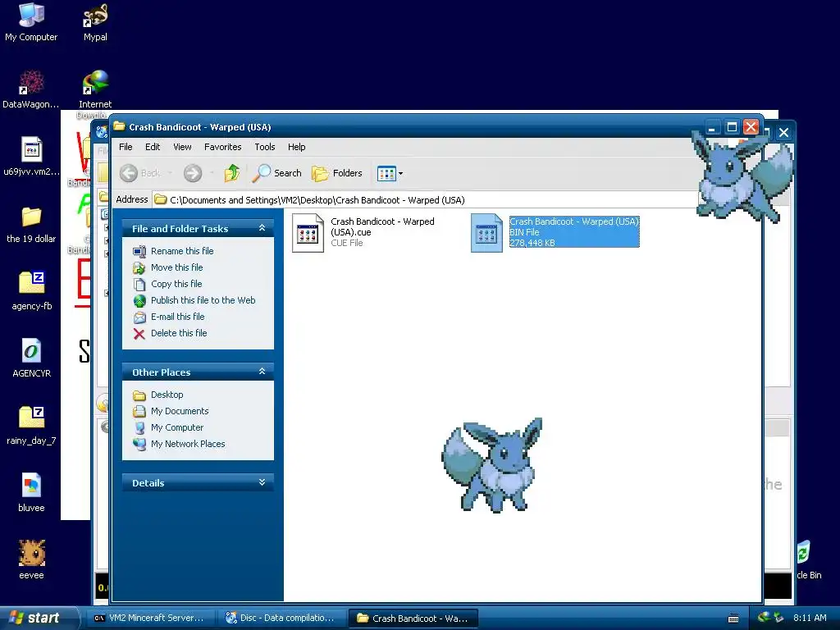Open Search in Explorer toolbar
Image resolution: width=840 pixels, height=630 pixels.
277,173
